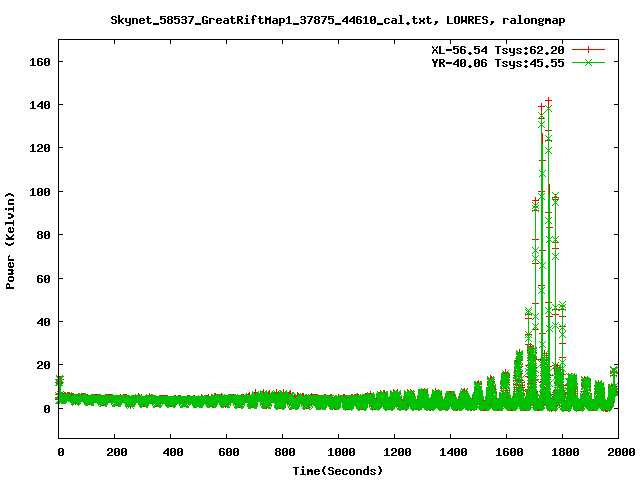Screen dimensions: 640x480
Task: Click the 120 y-axis tick label
Action: (x=40, y=148)
